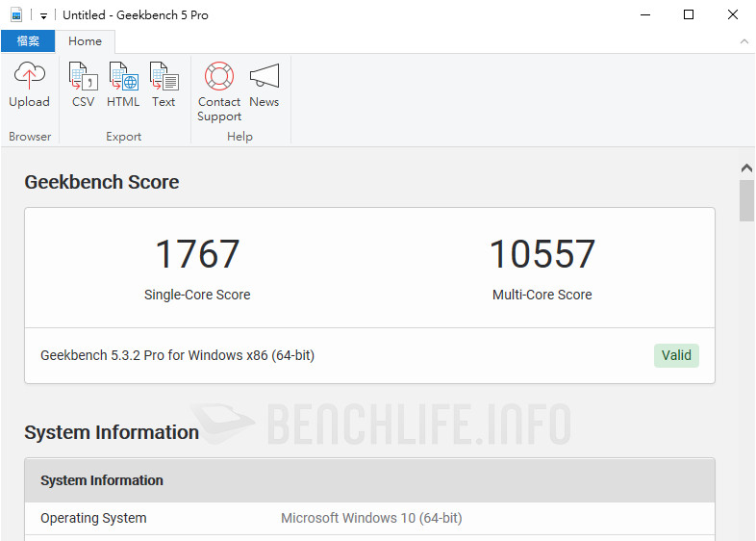
Task: Open Contact Support
Action: point(219,91)
